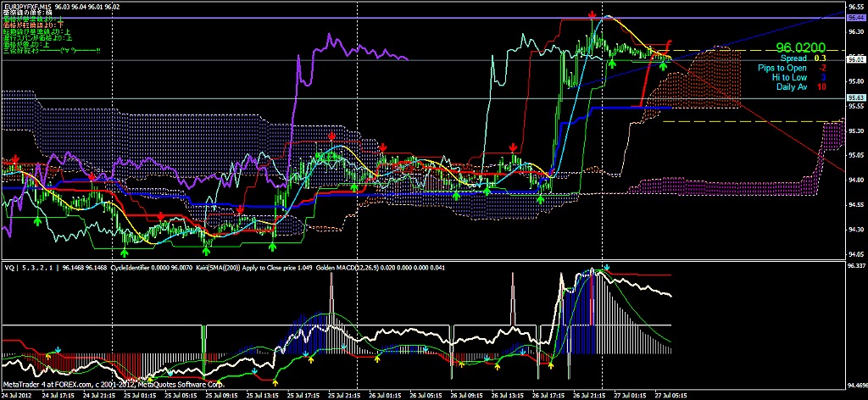Click the large green 96.0200 price readout

click(x=801, y=48)
